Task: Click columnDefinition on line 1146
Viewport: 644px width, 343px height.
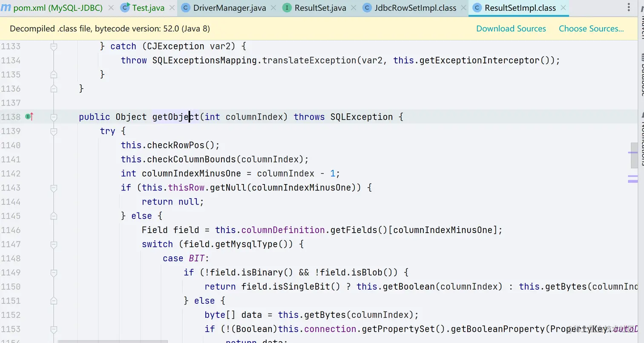Action: pyautogui.click(x=283, y=230)
